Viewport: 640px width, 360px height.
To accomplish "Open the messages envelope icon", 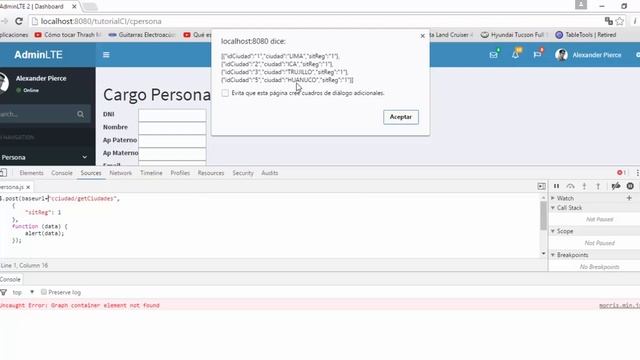I will (493, 55).
